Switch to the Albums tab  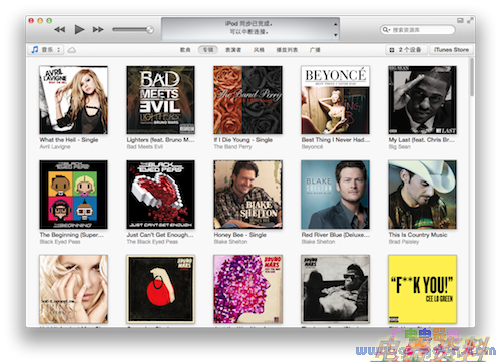(x=208, y=50)
